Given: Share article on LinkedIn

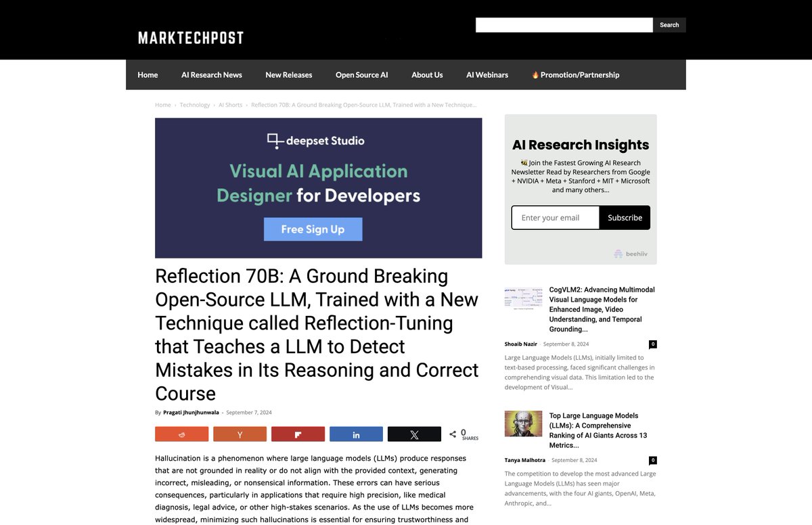Looking at the screenshot, I should click(x=356, y=434).
